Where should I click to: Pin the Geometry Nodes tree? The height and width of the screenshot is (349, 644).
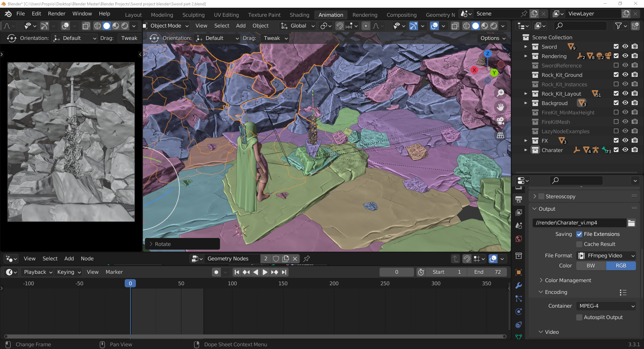tap(307, 259)
